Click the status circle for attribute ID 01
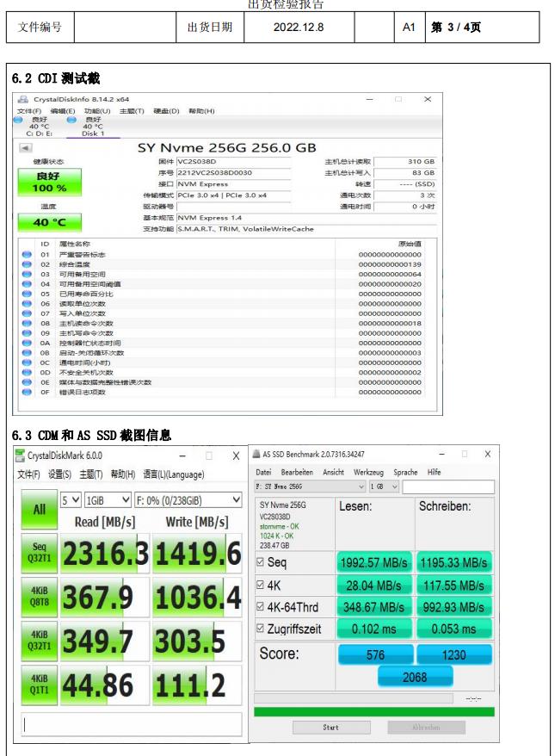 click(27, 255)
